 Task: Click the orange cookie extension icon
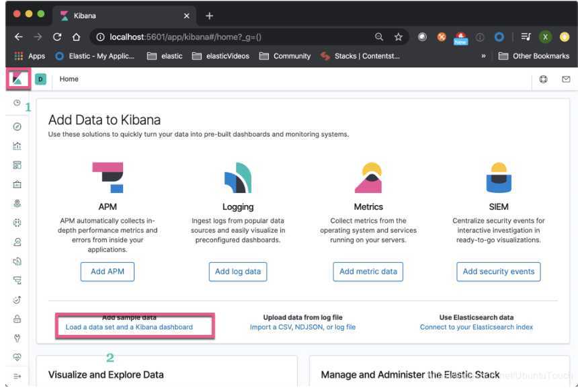pos(442,37)
